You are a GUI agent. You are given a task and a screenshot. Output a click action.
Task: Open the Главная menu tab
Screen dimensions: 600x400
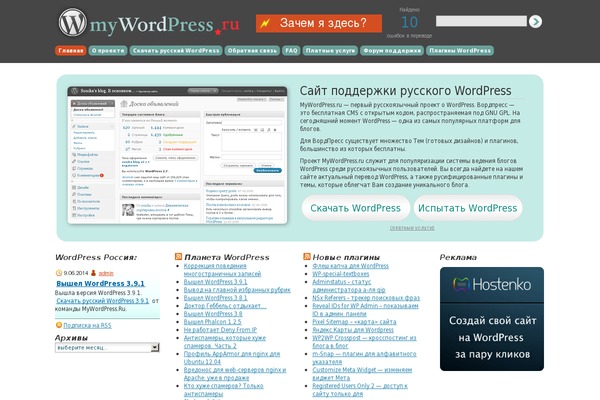pyautogui.click(x=71, y=51)
